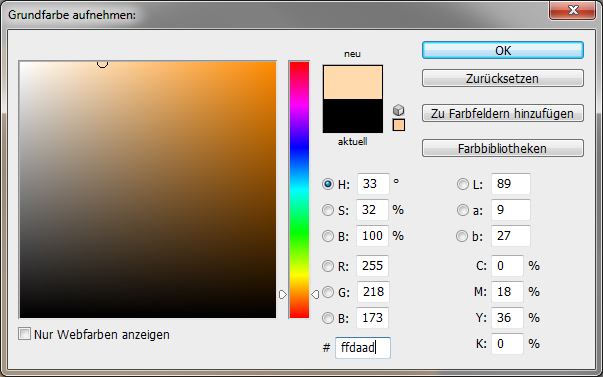Click the vertical hue spectrum slider
The image size is (603, 377).
[x=299, y=190]
